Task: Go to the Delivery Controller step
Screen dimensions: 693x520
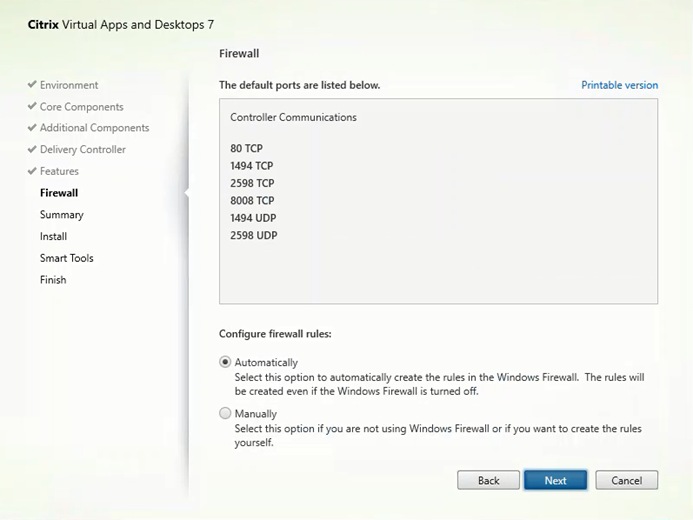Action: coord(83,150)
